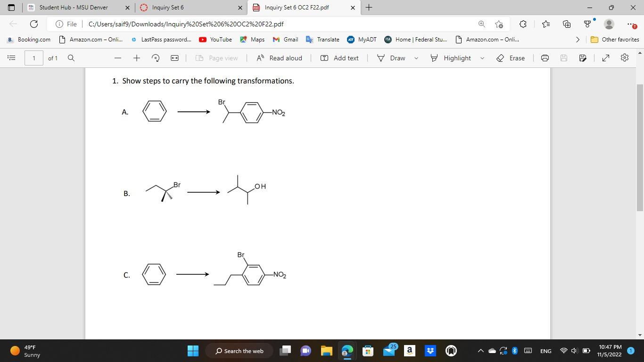Viewport: 644px width, 362px height.
Task: Toggle the document contents sidebar
Action: pos(11,58)
